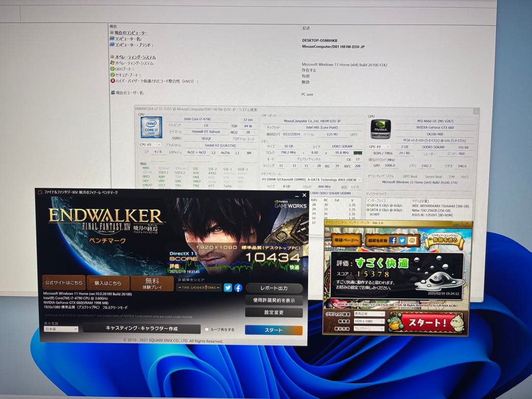Click the Twitter share icon in the Endwalker benchmark
This screenshot has height=399, width=532.
pyautogui.click(x=228, y=288)
